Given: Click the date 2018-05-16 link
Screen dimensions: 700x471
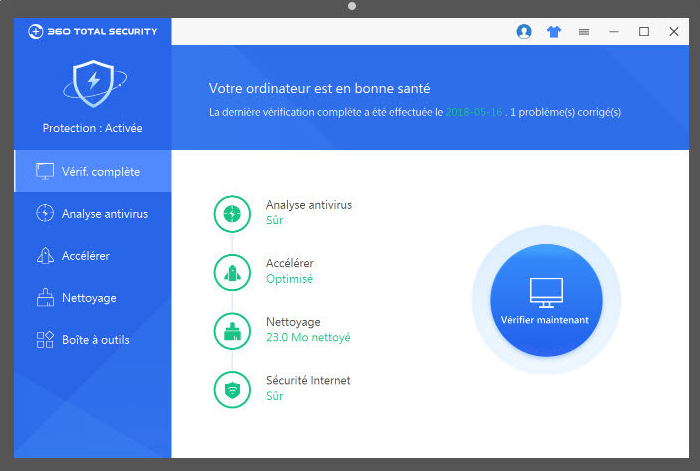Looking at the screenshot, I should [x=474, y=112].
